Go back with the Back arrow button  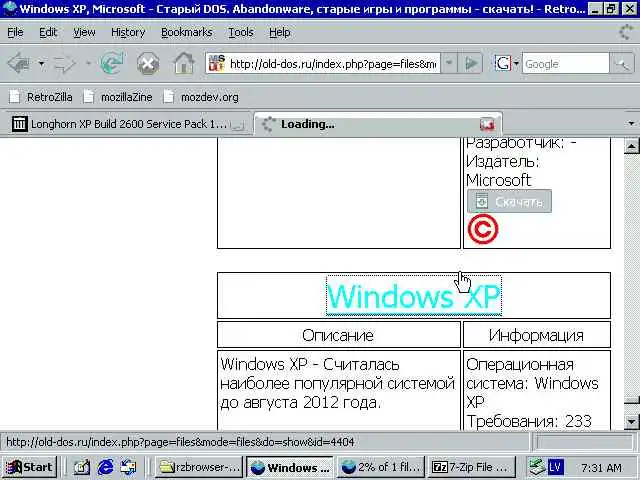(x=19, y=64)
